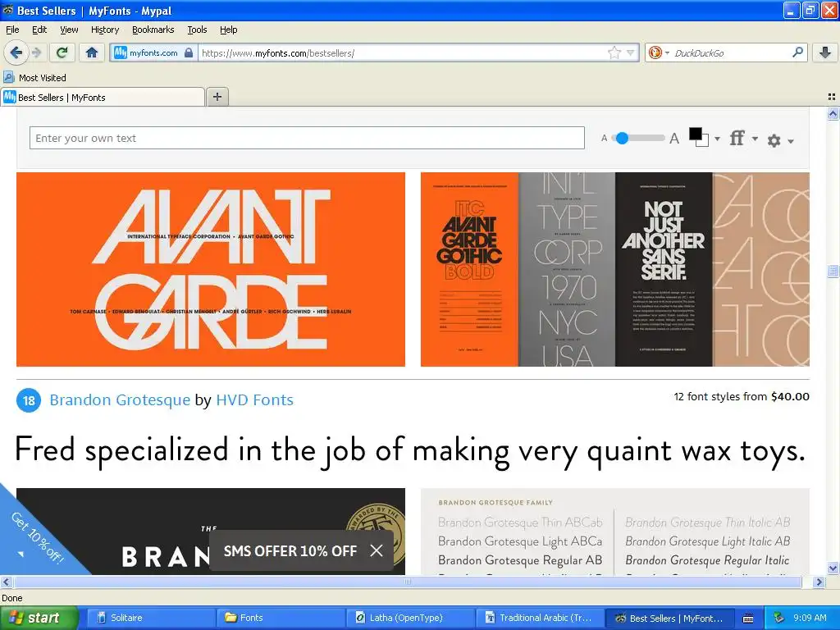840x630 pixels.
Task: Open the Brandon Grotesque Family specimen image
Action: pyautogui.click(x=615, y=532)
